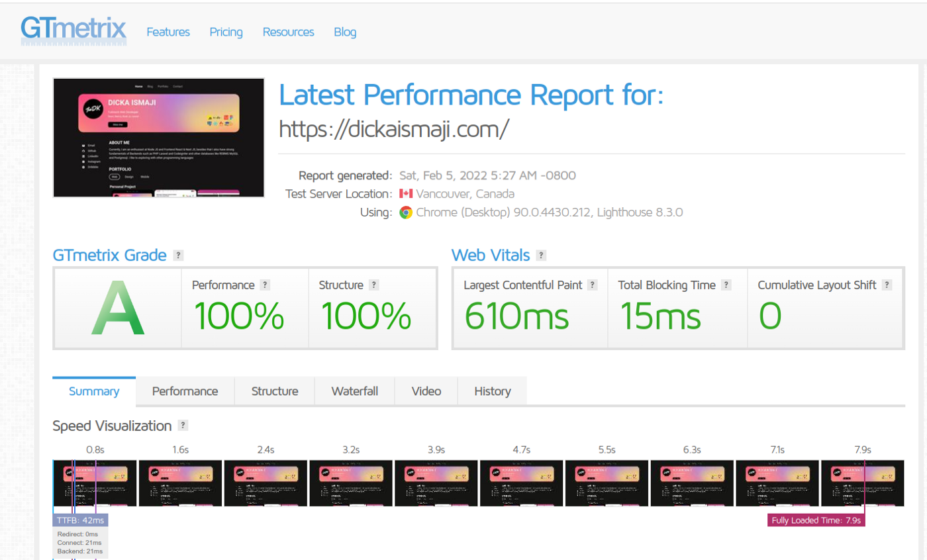Open the Features menu item
The width and height of the screenshot is (927, 560).
click(x=168, y=31)
